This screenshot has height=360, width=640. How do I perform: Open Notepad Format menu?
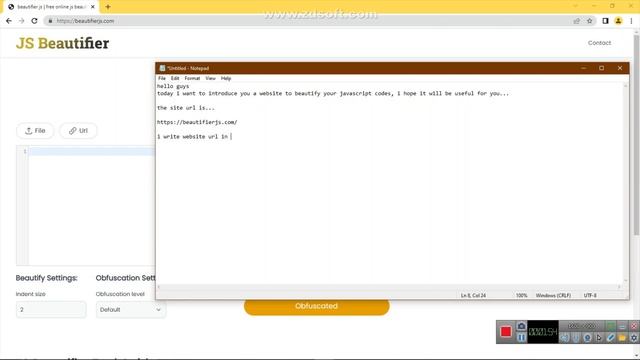(x=192, y=78)
